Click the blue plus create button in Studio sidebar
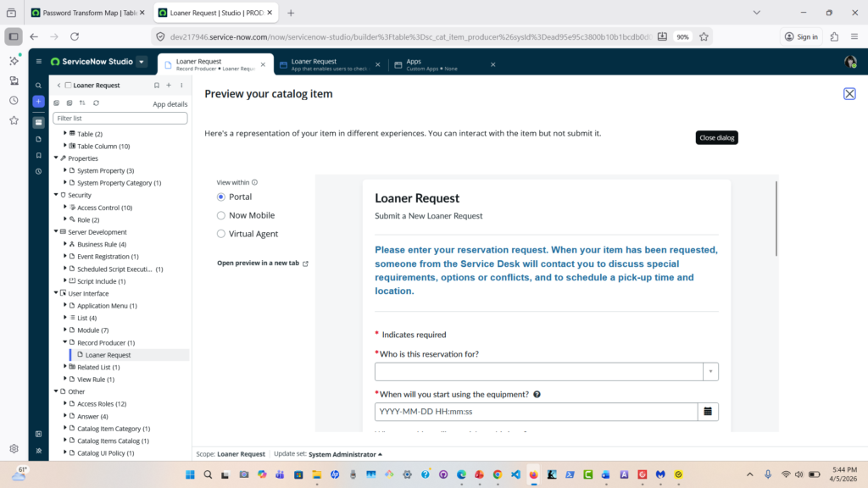The width and height of the screenshot is (868, 488). click(38, 102)
